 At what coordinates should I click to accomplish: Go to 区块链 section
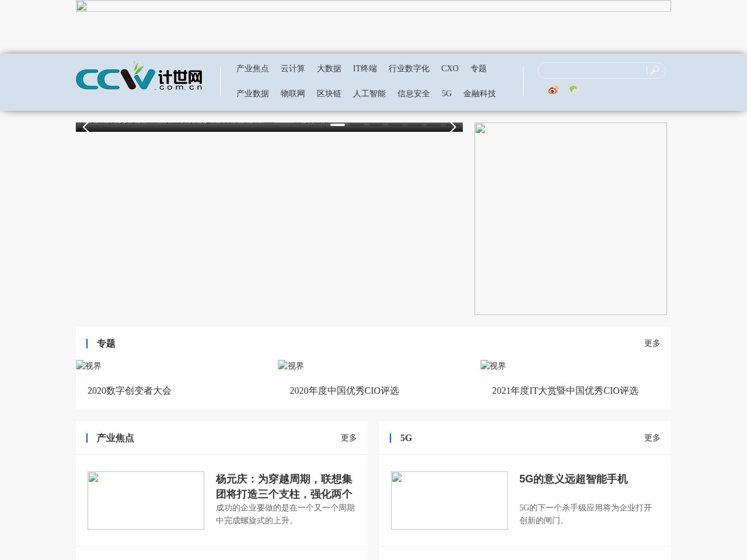tap(329, 94)
